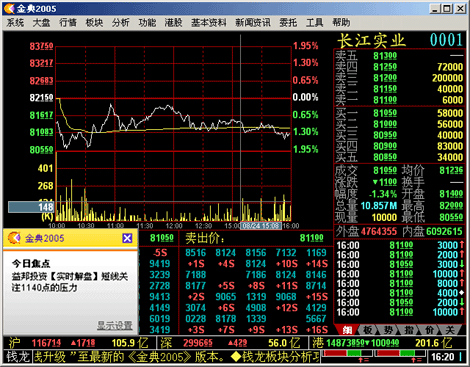Select the 价 tab
Image resolution: width=470 pixels, height=367 pixels.
[429, 330]
